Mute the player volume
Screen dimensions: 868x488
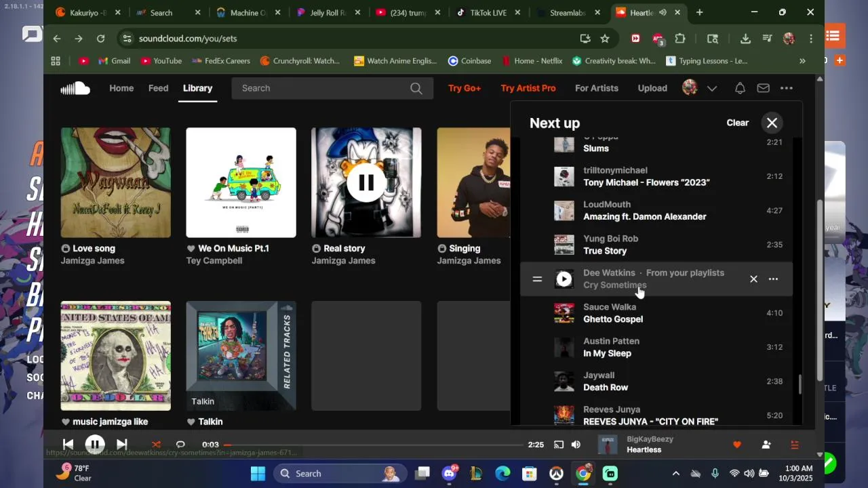(x=576, y=445)
